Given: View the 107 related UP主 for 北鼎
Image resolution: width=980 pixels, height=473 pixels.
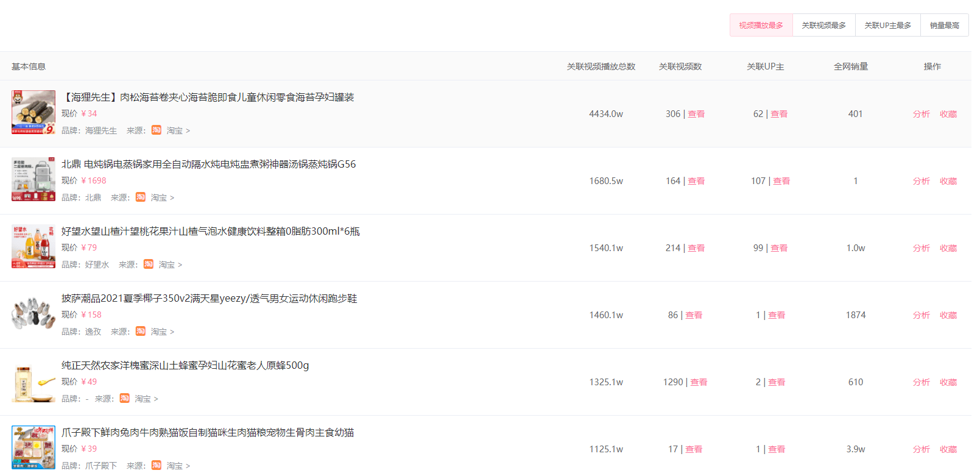Looking at the screenshot, I should [781, 181].
